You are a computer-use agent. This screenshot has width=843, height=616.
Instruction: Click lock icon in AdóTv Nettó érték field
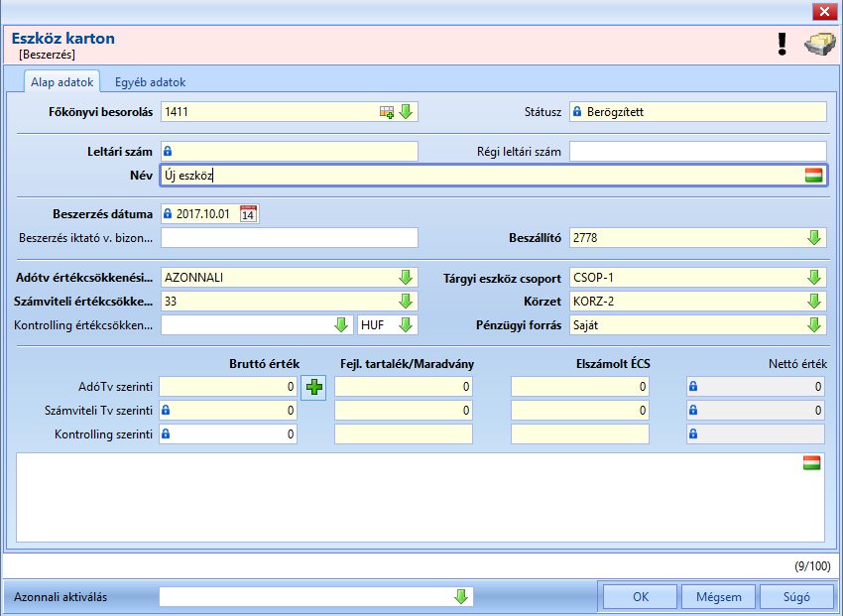693,386
